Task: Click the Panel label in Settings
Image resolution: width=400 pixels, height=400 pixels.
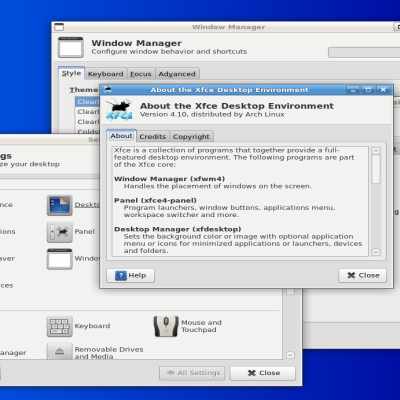Action: 85,232
